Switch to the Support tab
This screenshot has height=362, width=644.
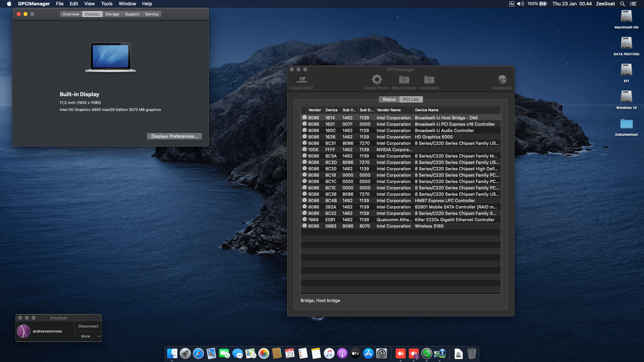(132, 14)
